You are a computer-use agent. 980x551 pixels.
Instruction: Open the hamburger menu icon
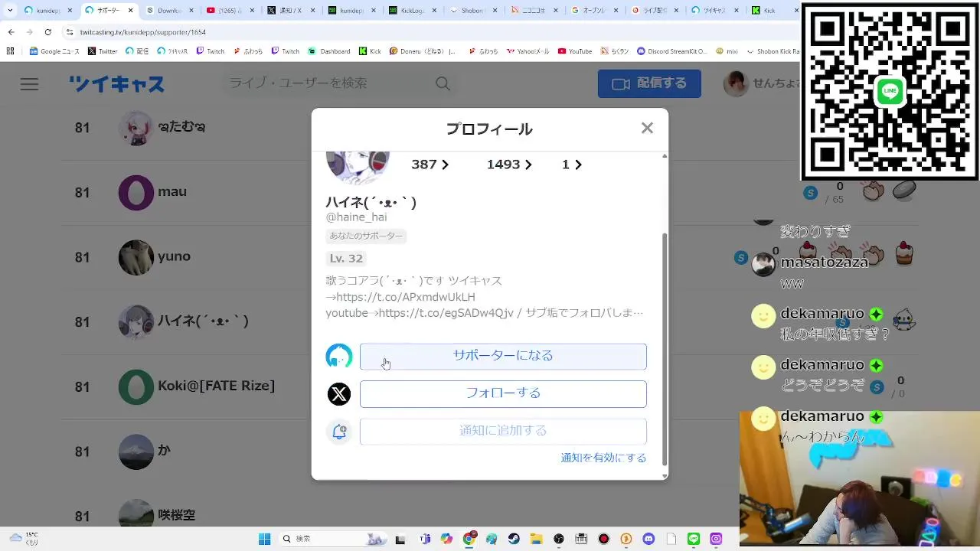pyautogui.click(x=29, y=84)
